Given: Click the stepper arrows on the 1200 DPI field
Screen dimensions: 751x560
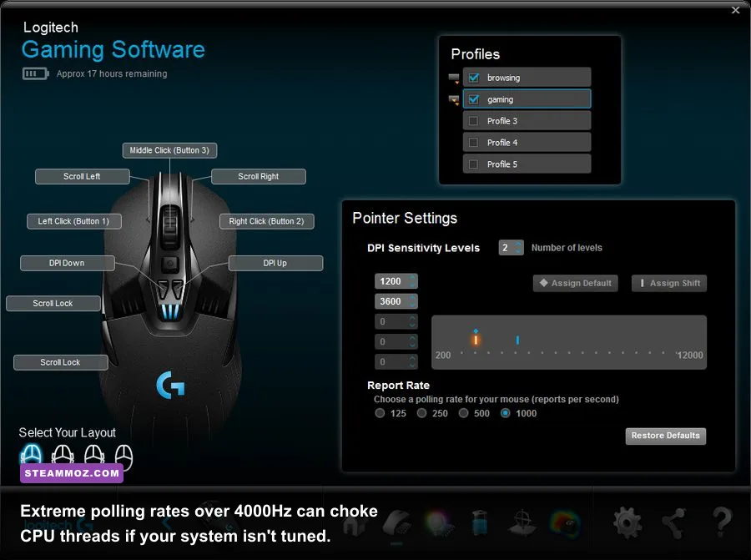Looking at the screenshot, I should [x=412, y=281].
